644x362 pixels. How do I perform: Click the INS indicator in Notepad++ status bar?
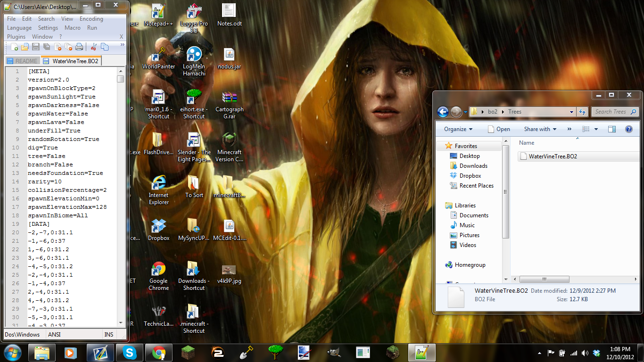[x=109, y=334]
